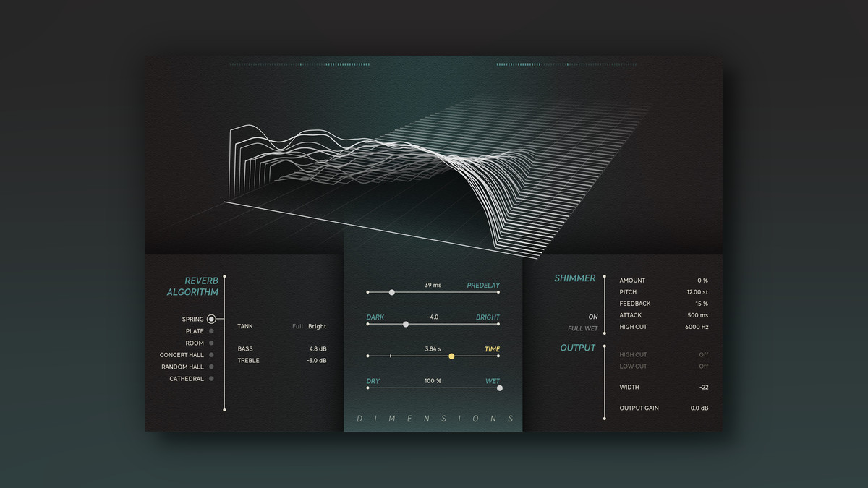Viewport: 868px width, 488px height.
Task: Click the Output Gain value 0.0 dB
Action: [x=699, y=408]
